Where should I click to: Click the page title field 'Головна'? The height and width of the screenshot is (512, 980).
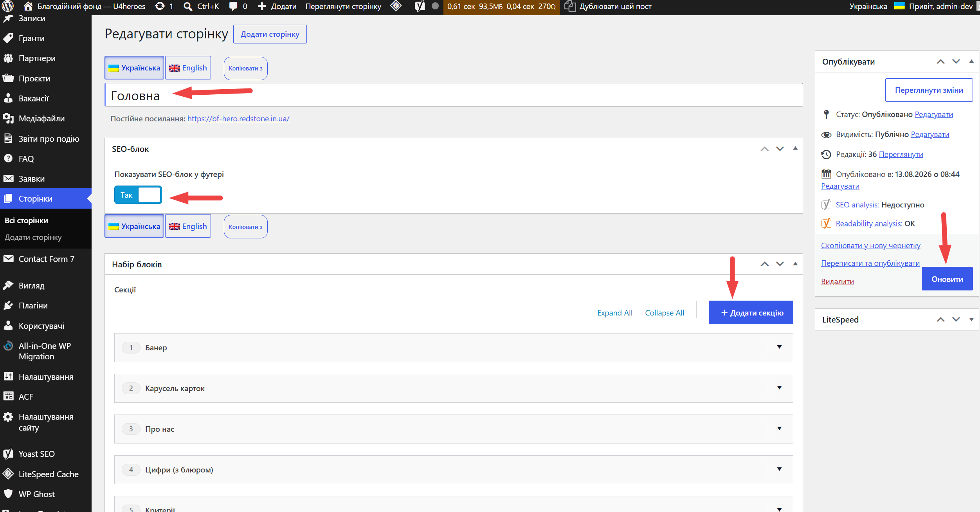454,95
